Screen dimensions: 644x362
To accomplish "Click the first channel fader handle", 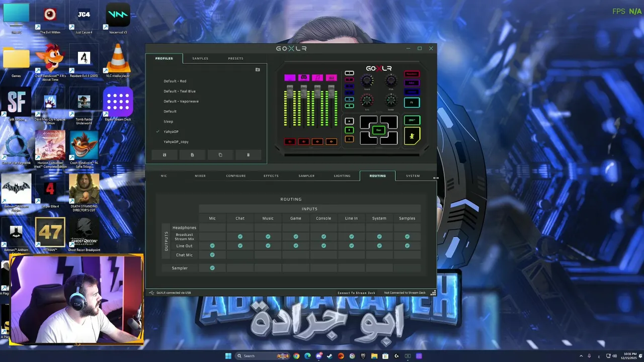I will pos(290,92).
